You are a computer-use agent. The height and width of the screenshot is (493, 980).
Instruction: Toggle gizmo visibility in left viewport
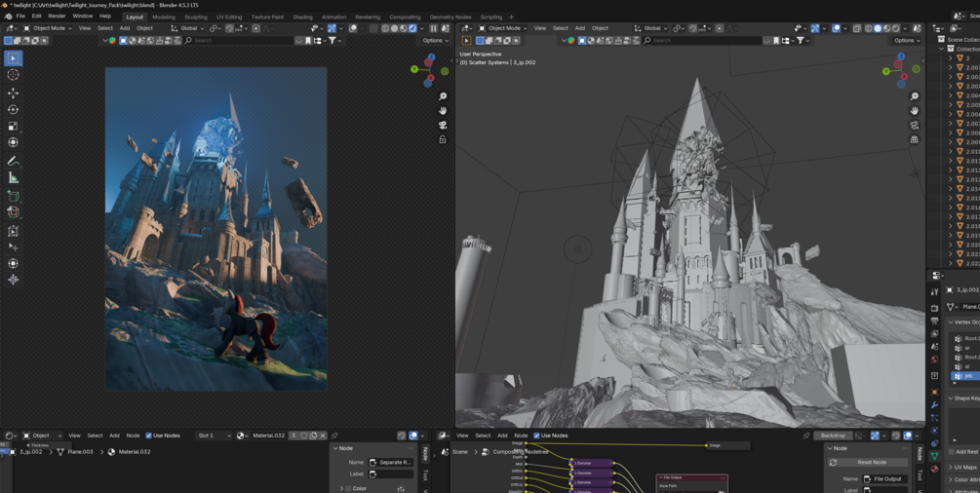332,28
